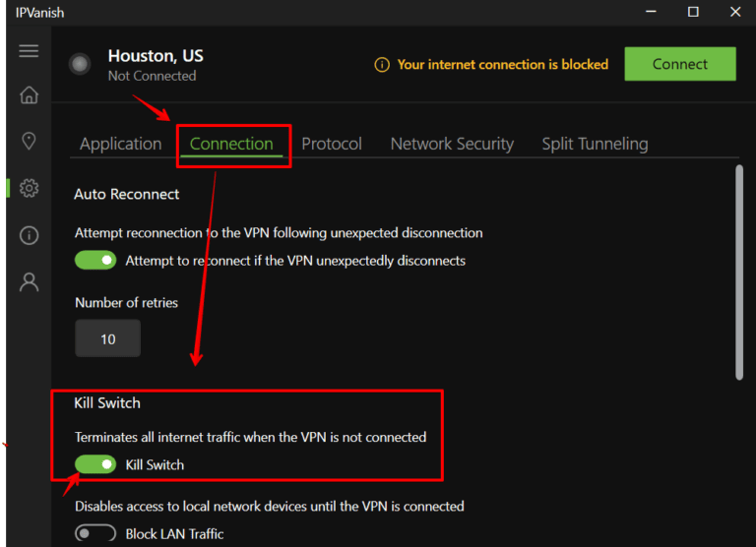756x547 pixels.
Task: Toggle Attempt to reconnect switch
Action: click(x=95, y=261)
